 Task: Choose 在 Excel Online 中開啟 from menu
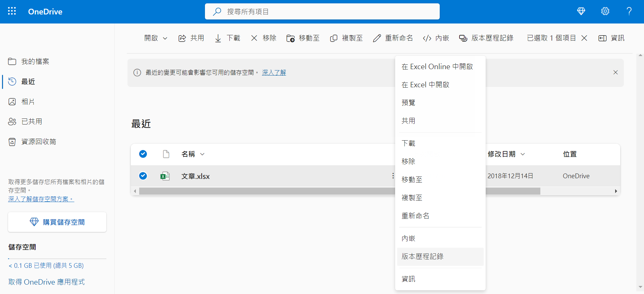pos(440,67)
